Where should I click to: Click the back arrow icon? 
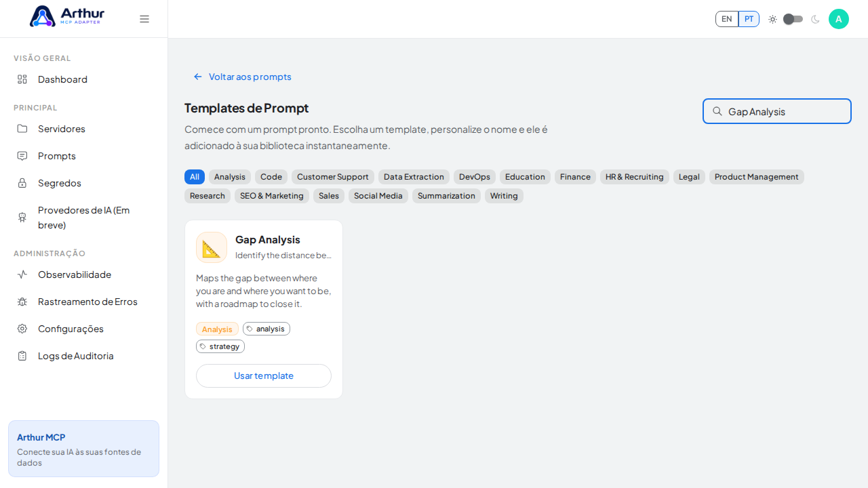coord(198,77)
